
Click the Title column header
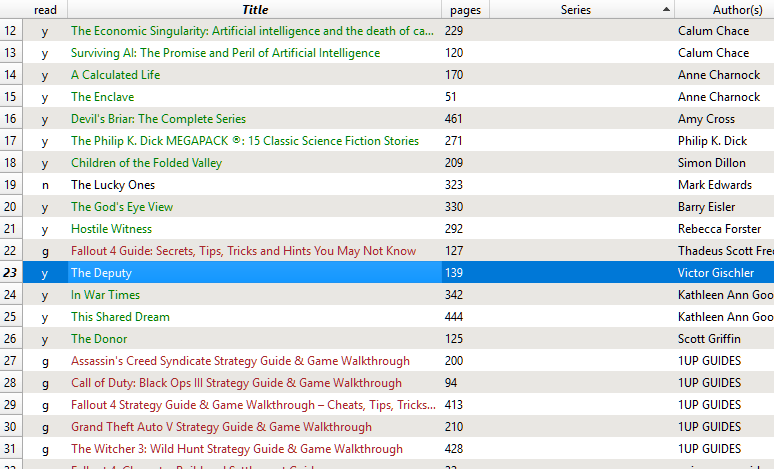tap(255, 9)
